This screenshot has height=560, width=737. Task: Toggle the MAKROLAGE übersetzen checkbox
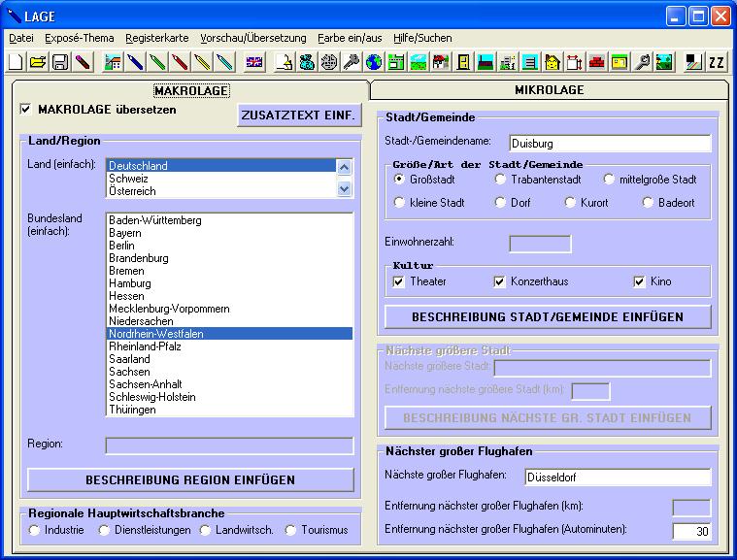[x=26, y=110]
